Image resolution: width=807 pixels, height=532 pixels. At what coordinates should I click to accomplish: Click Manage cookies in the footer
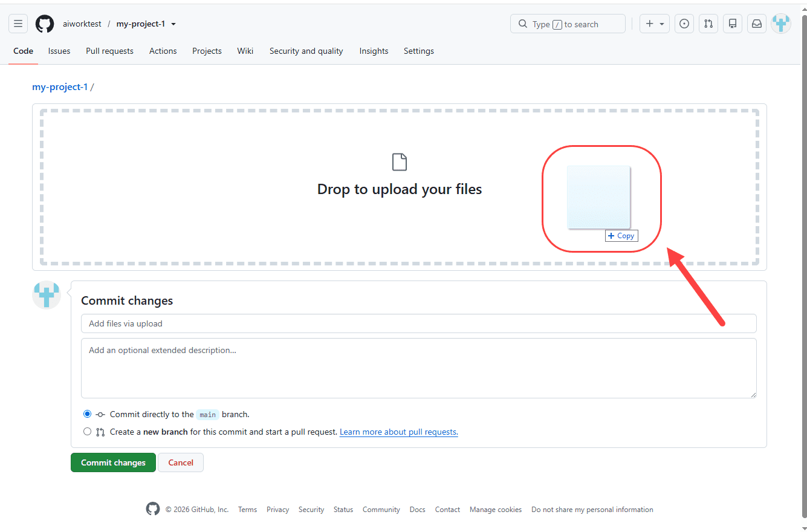[496, 510]
